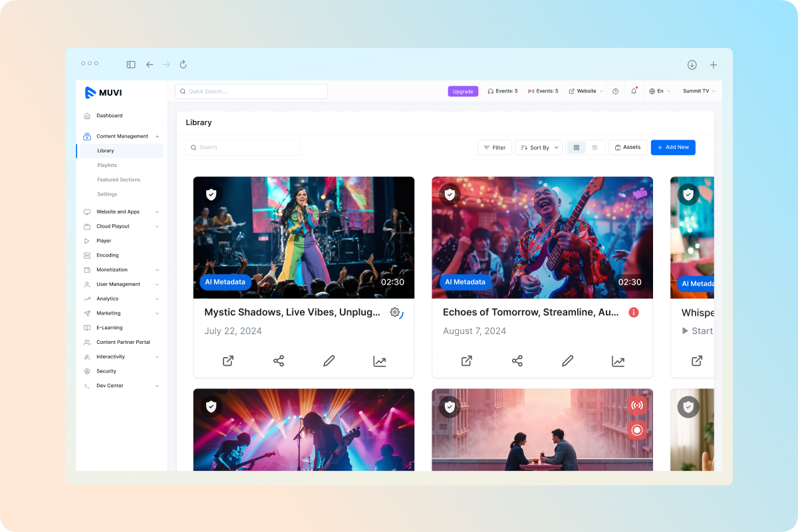Edit Echoes of Tomorrow with pencil icon
The image size is (798, 532).
tap(568, 361)
